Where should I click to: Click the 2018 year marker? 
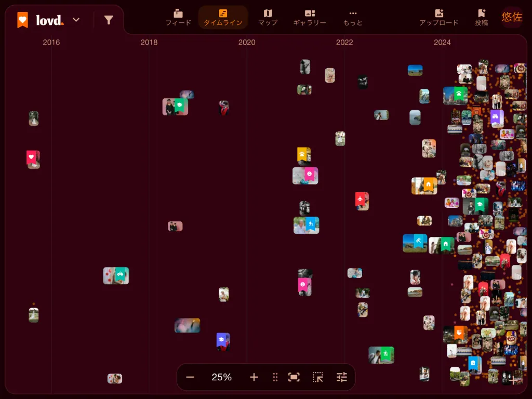149,43
